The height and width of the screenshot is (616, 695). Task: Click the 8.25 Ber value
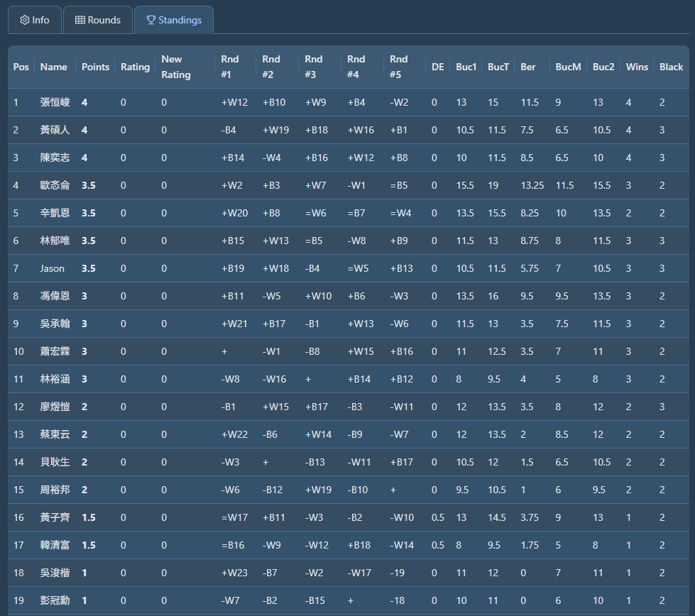pyautogui.click(x=530, y=213)
